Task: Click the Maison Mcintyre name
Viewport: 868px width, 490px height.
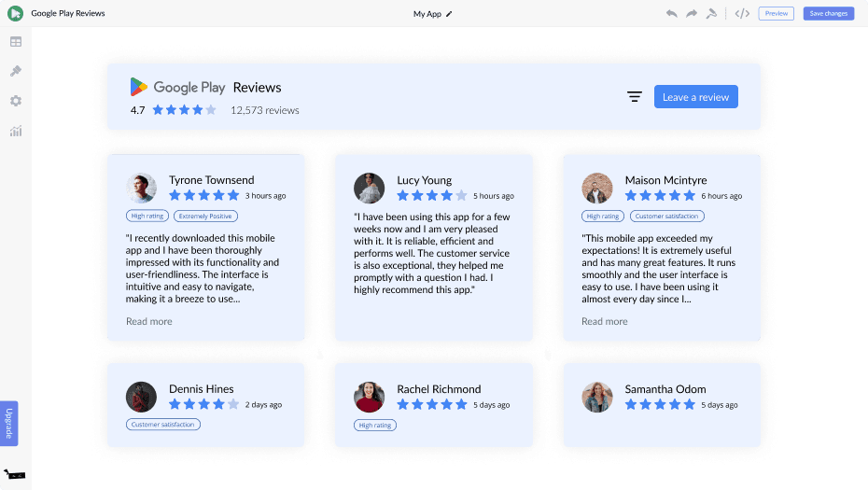Action: (666, 180)
